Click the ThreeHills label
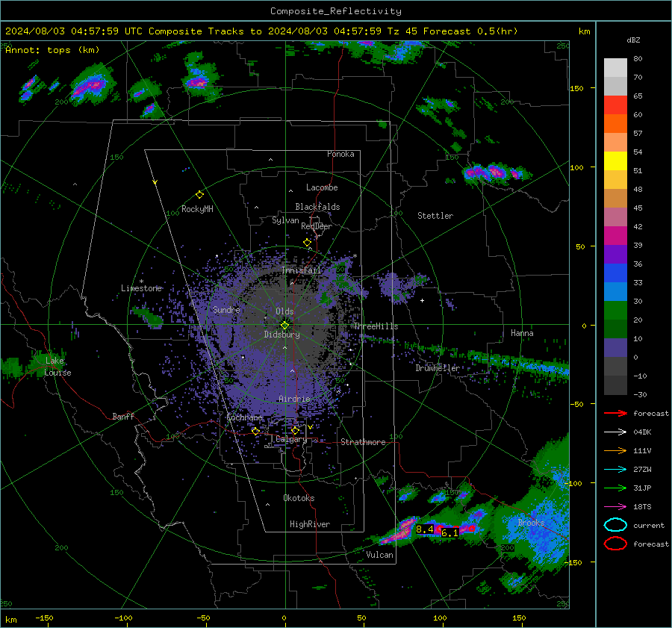The width and height of the screenshot is (672, 628). coord(376,326)
